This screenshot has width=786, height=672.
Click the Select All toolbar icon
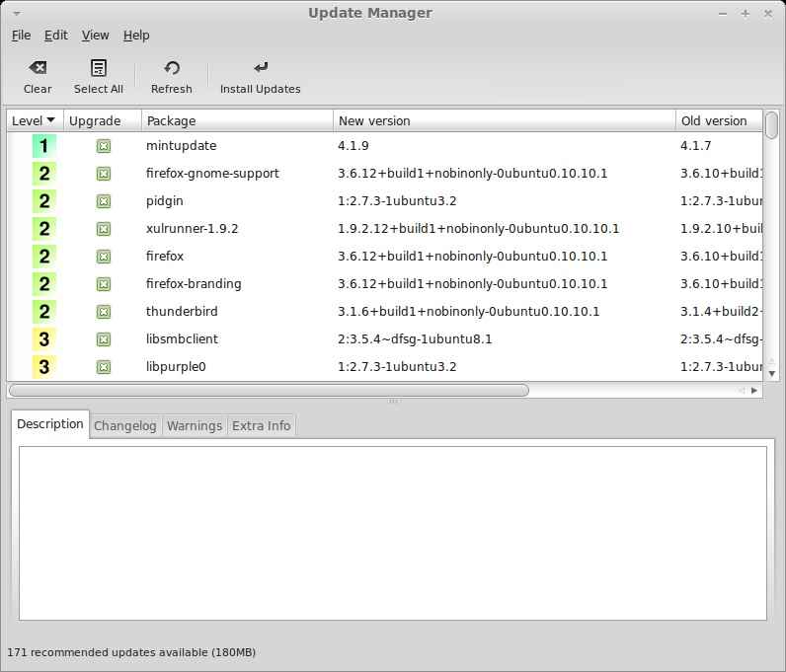click(x=99, y=68)
